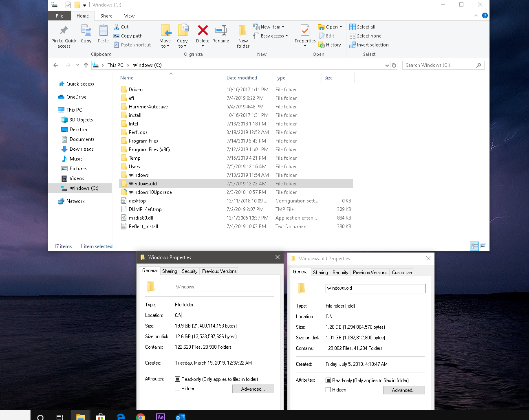529x420 pixels.
Task: Open Google Chrome from the taskbar
Action: click(141, 416)
